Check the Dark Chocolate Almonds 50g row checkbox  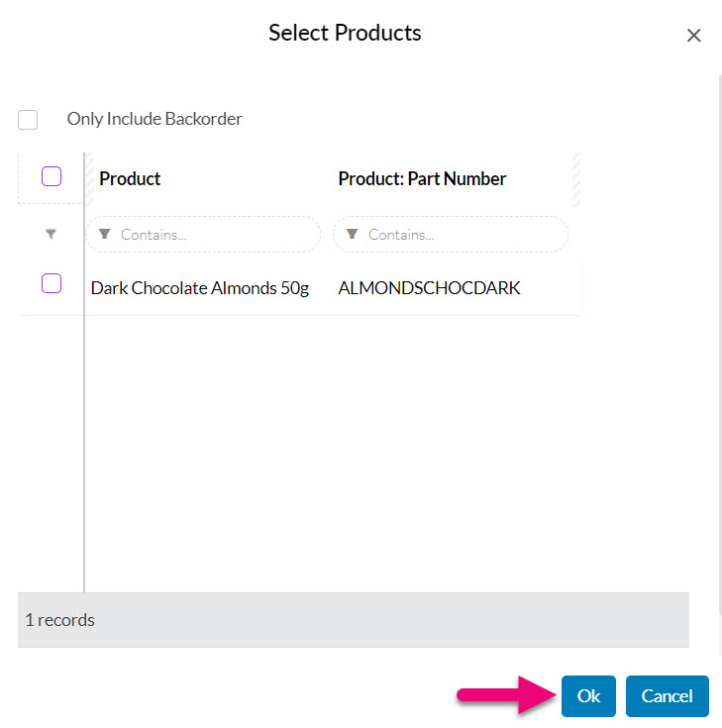[52, 283]
